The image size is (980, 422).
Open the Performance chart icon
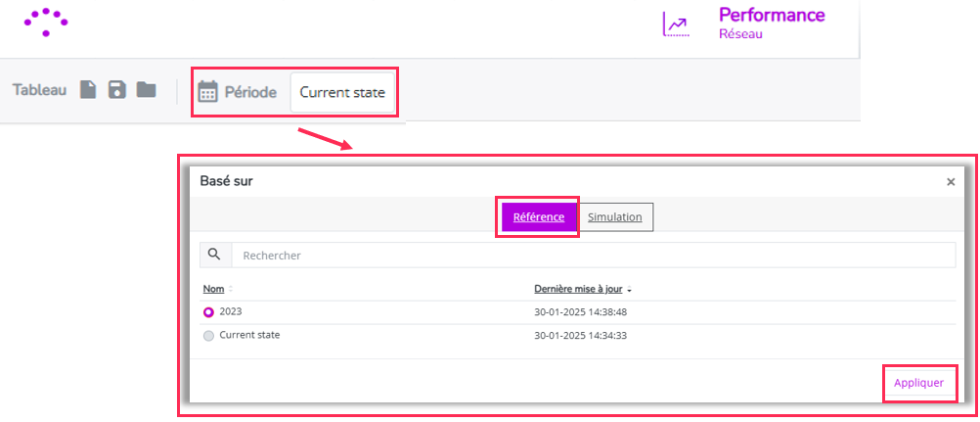[676, 24]
